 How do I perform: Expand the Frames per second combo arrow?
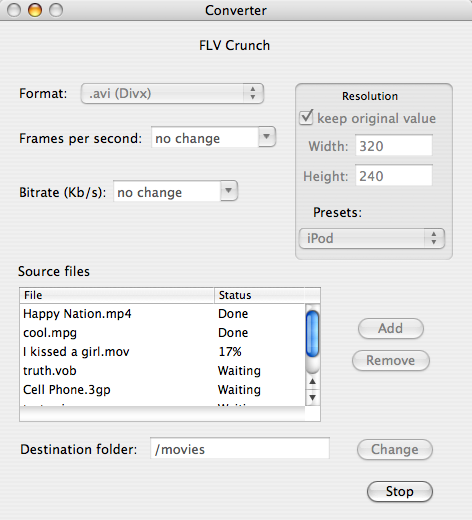pyautogui.click(x=267, y=137)
